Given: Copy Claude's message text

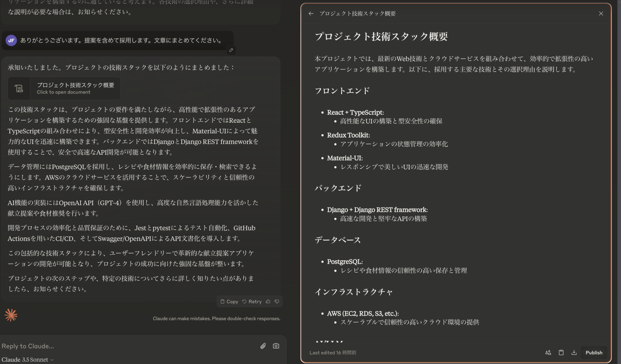Looking at the screenshot, I should click(x=229, y=301).
